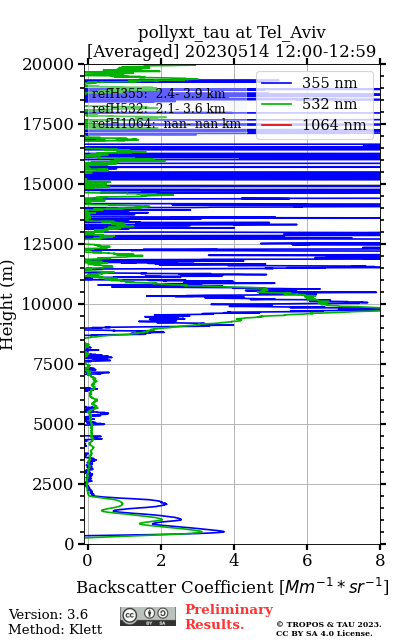The width and height of the screenshot is (400, 640).
Task: Click the Backscatter Coefficient x-axis label
Action: [233, 587]
